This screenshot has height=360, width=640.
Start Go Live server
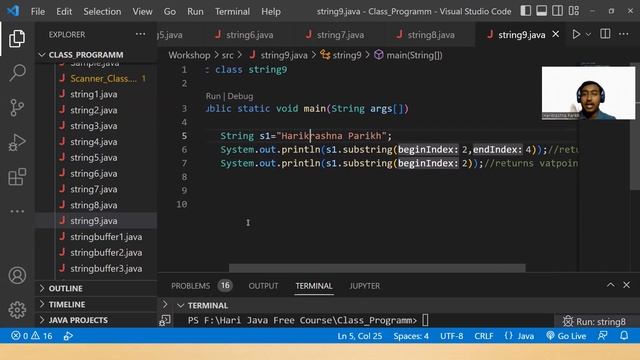coord(566,336)
